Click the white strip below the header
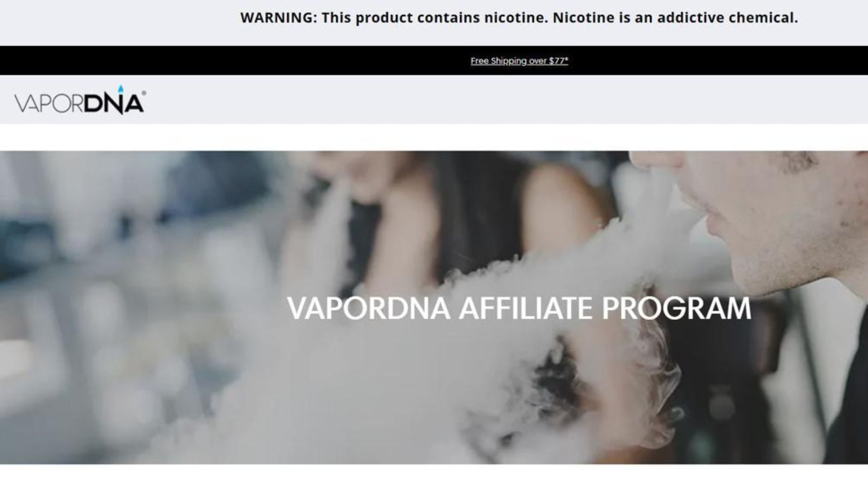 pyautogui.click(x=434, y=137)
